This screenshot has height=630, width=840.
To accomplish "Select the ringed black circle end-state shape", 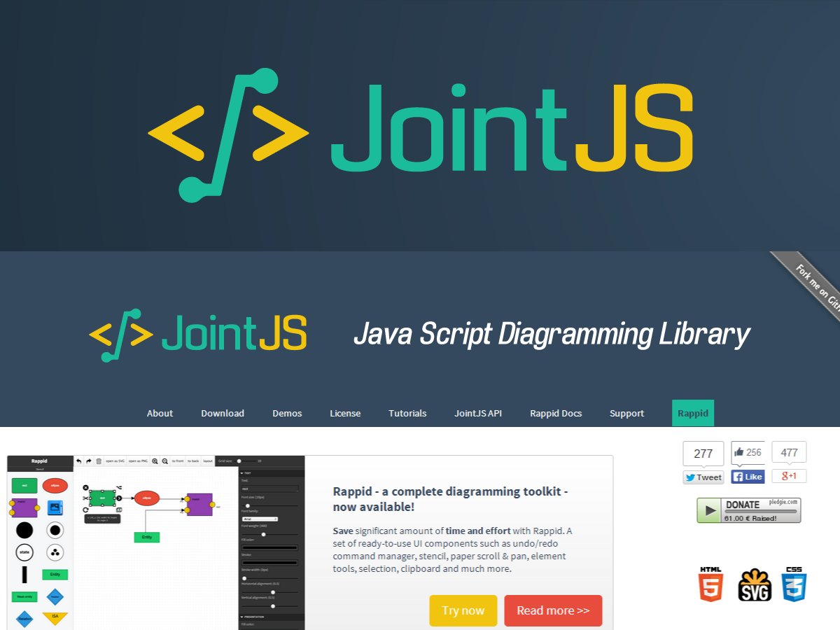I will pyautogui.click(x=55, y=530).
